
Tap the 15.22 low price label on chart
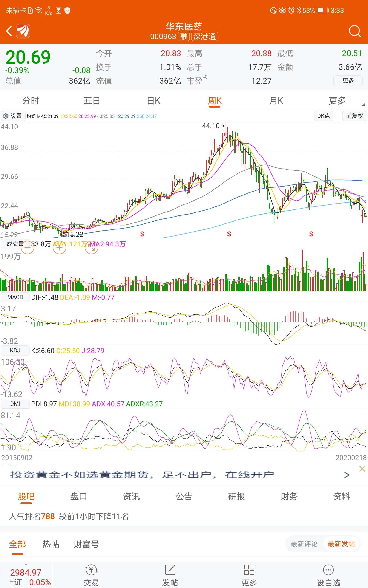tap(75, 235)
